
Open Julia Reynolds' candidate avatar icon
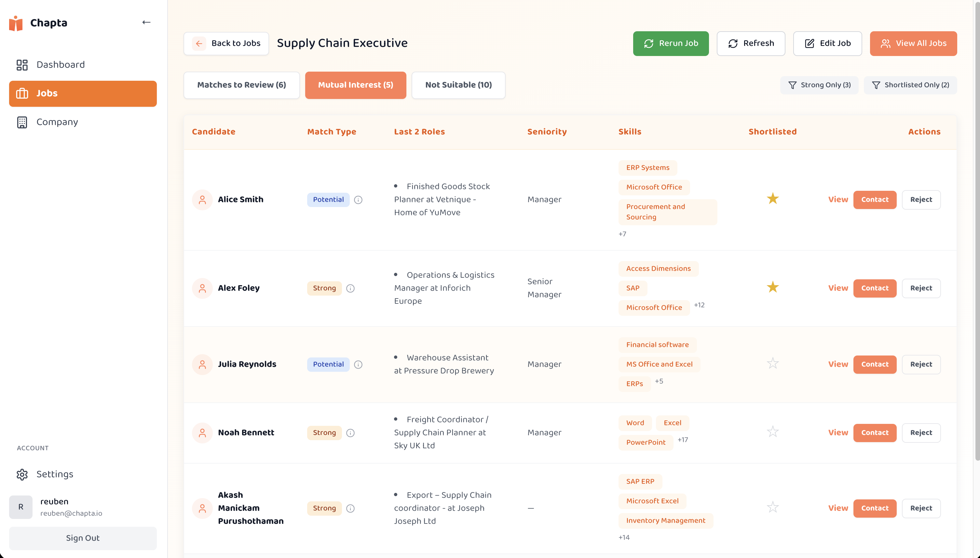[202, 364]
